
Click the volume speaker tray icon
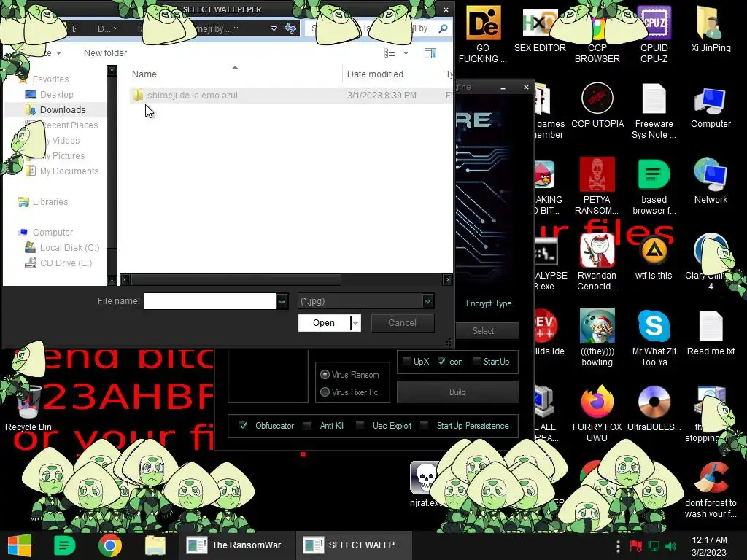[x=670, y=545]
